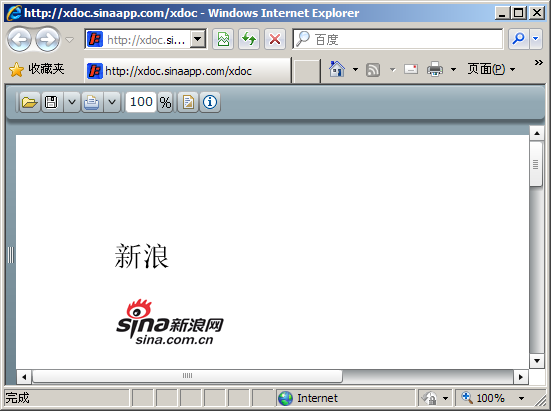The height and width of the screenshot is (411, 551).
Task: Click the left panel splitter handle
Action: pyautogui.click(x=11, y=255)
